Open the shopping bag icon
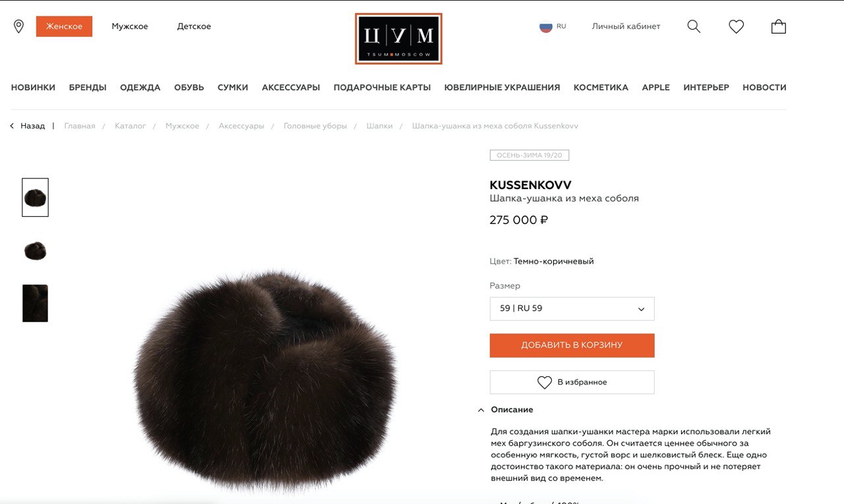This screenshot has width=844, height=504. 779,26
